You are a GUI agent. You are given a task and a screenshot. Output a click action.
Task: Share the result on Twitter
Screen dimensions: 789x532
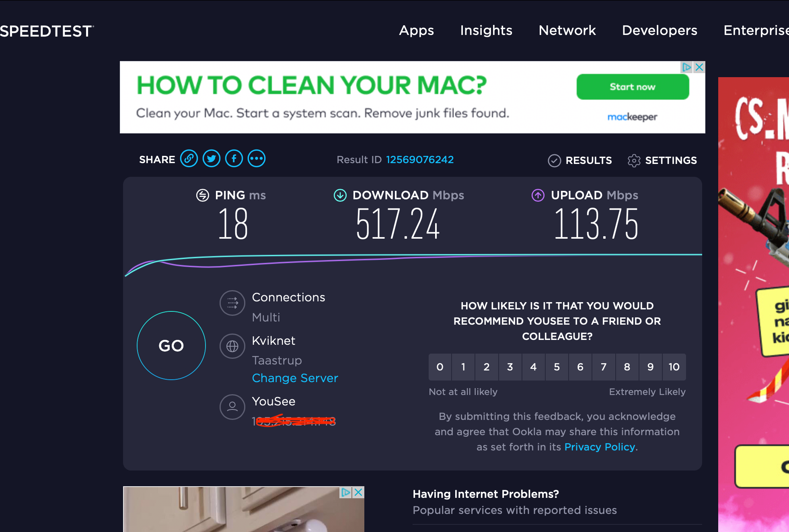[212, 159]
